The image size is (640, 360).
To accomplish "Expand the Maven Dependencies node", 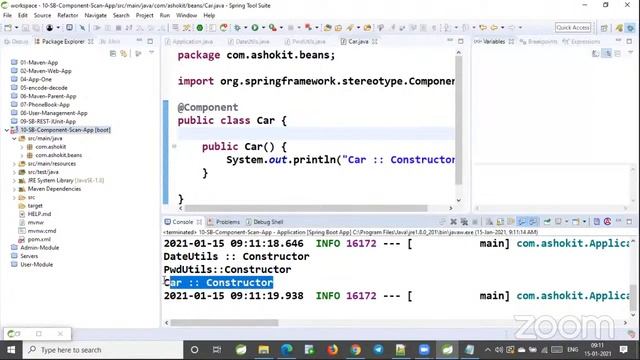I will tap(14, 189).
